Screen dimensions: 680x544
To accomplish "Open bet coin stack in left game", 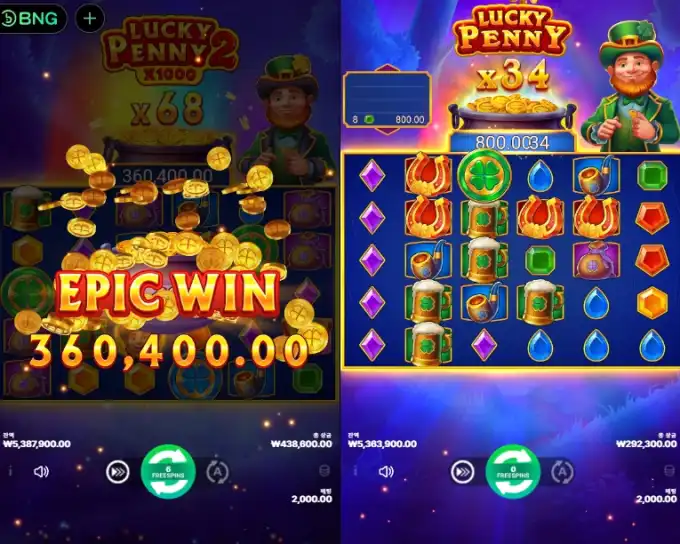I will tap(324, 470).
